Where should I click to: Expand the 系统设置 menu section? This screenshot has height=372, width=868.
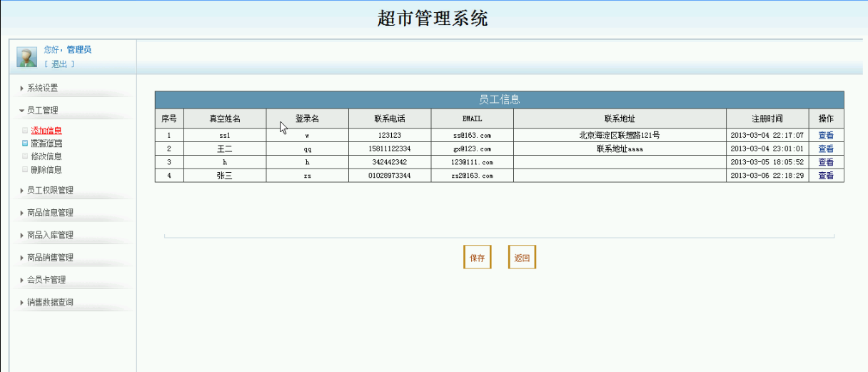click(43, 88)
